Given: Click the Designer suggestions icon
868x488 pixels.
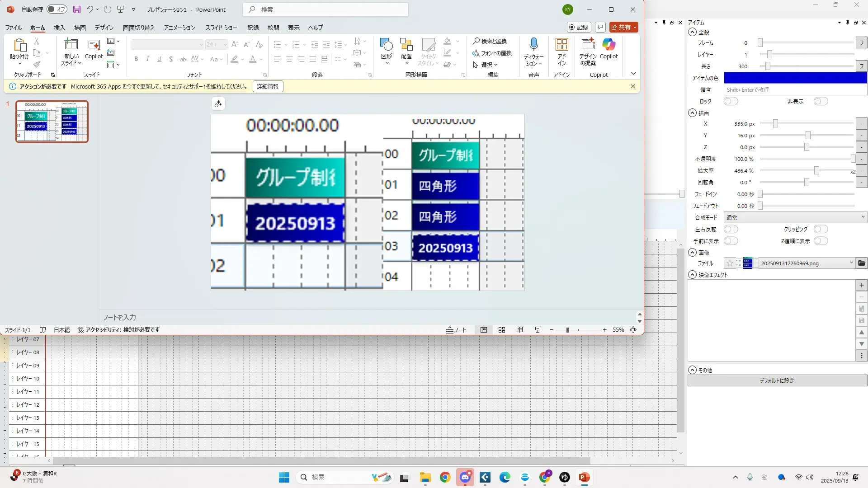Looking at the screenshot, I should [x=588, y=44].
